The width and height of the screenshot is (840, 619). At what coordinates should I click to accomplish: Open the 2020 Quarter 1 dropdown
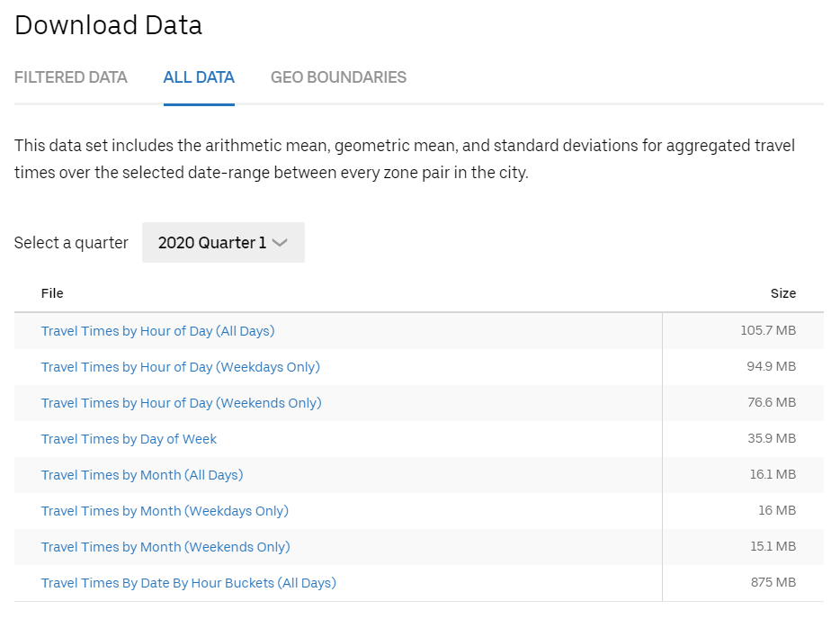[222, 243]
